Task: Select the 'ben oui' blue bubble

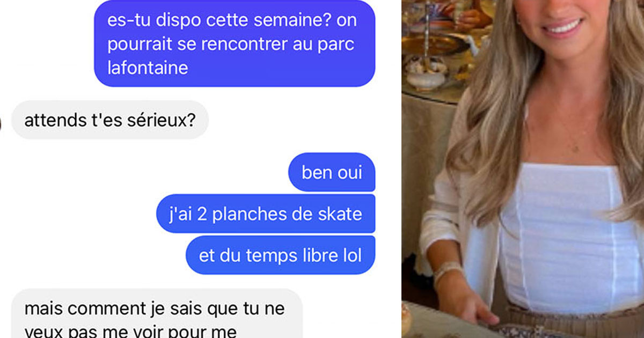Action: (x=332, y=172)
